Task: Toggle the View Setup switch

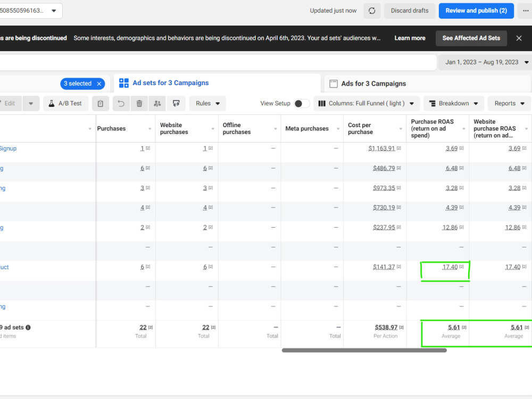Action: 302,104
